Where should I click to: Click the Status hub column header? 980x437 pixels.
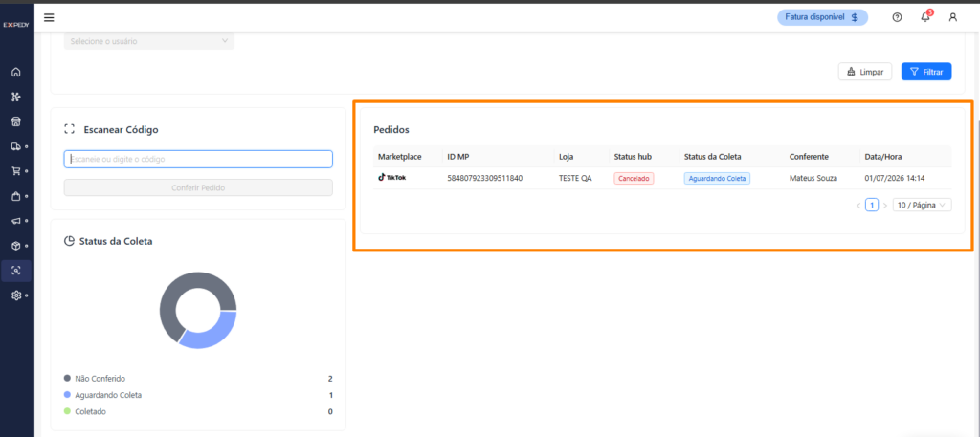pyautogui.click(x=634, y=156)
